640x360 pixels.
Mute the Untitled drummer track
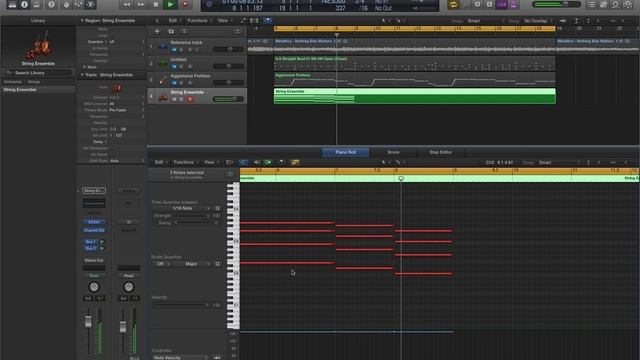[174, 67]
